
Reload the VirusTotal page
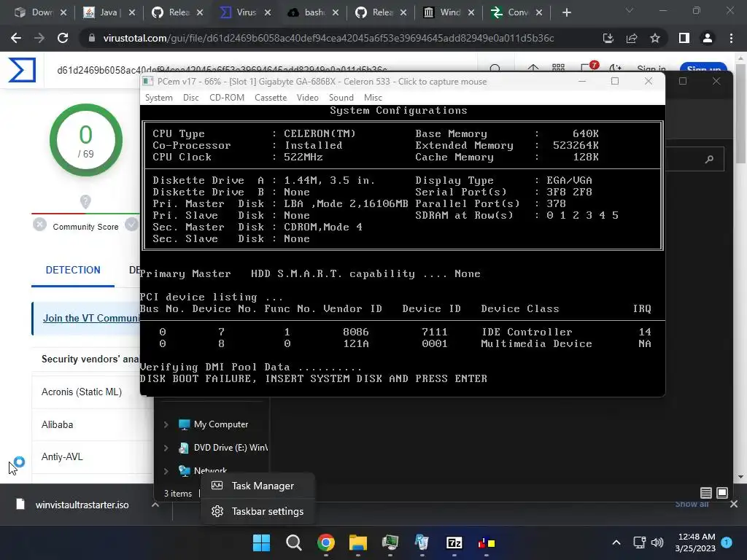coord(63,38)
